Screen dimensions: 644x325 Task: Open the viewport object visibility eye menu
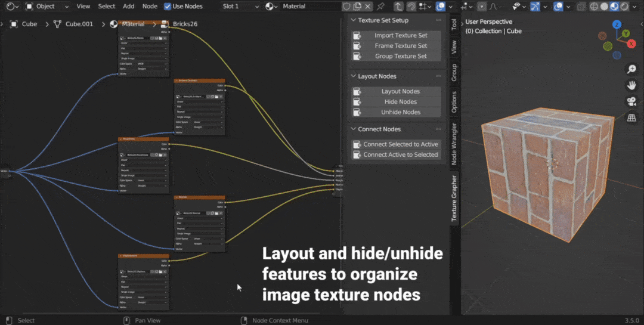click(519, 6)
